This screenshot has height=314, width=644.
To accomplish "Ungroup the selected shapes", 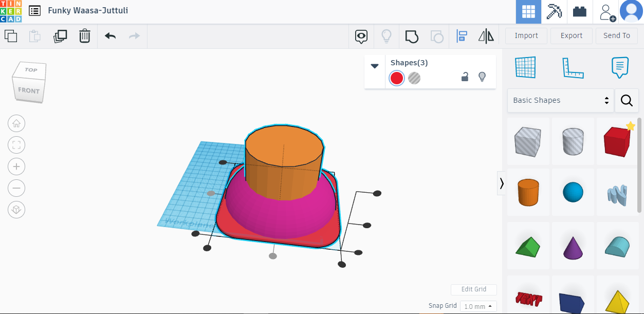I will pos(436,36).
